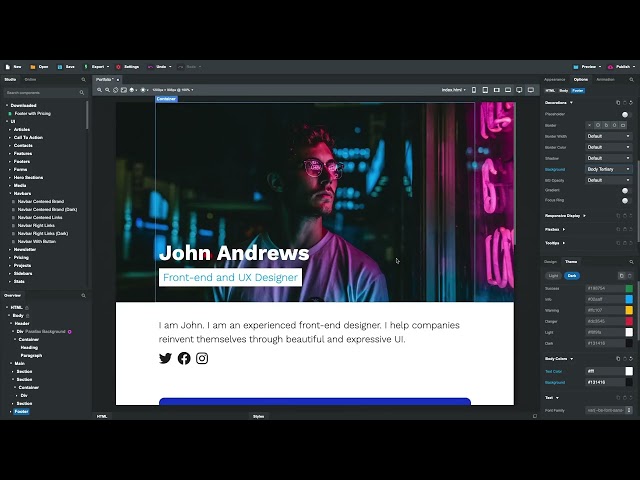Expand Tooltips section

(x=555, y=243)
